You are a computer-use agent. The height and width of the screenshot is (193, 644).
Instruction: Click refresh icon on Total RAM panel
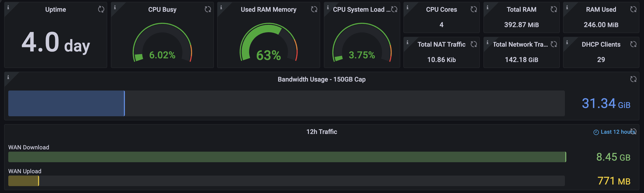pyautogui.click(x=554, y=9)
